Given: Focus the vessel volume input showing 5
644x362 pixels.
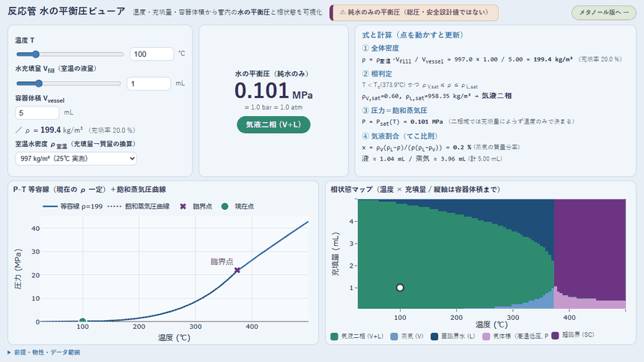Looking at the screenshot, I should (37, 112).
